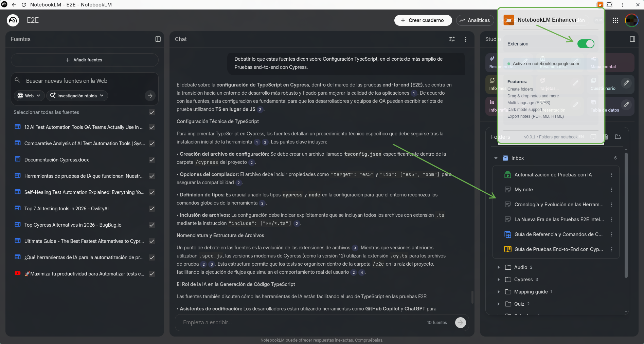Open the profile avatar menu
Viewport: 644px width, 344px height.
point(631,20)
